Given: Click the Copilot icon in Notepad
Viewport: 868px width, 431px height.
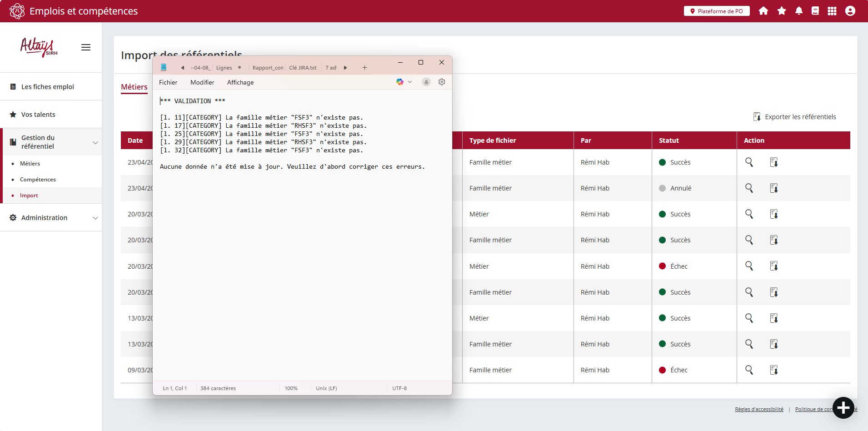Looking at the screenshot, I should tap(400, 82).
